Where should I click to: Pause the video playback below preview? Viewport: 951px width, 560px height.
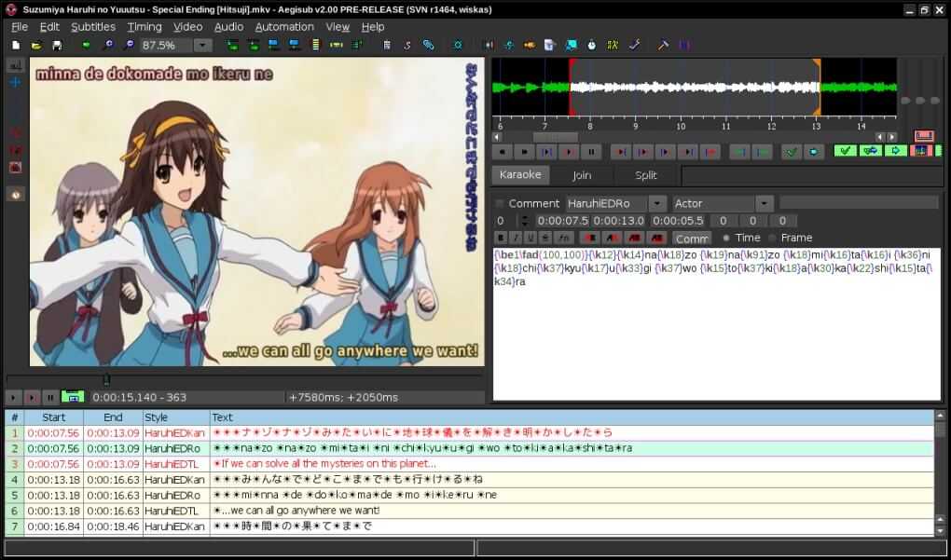(x=50, y=397)
